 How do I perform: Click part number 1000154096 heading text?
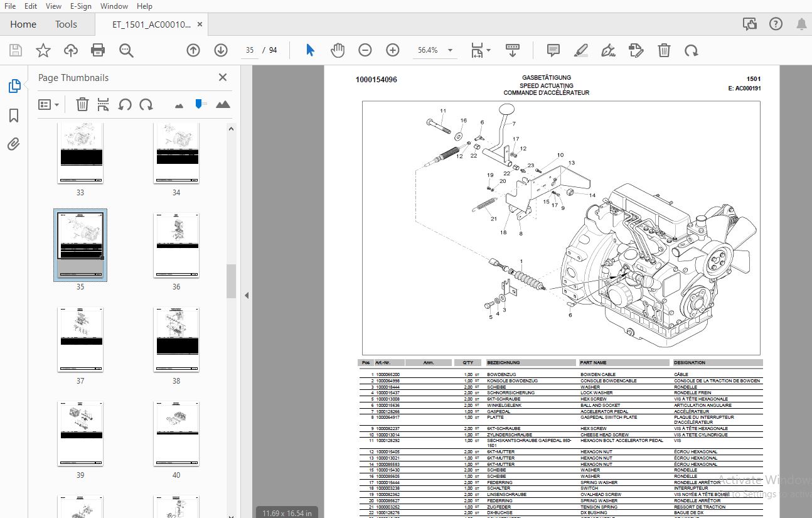[x=376, y=80]
